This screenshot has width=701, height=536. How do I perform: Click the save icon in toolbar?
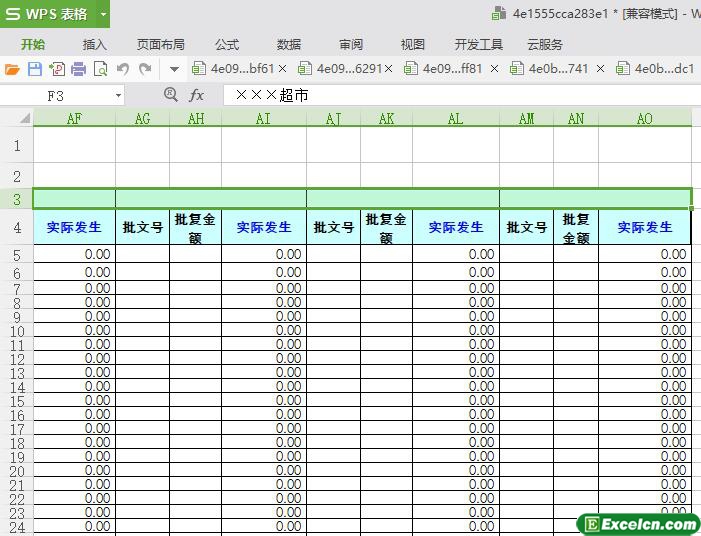pos(34,69)
